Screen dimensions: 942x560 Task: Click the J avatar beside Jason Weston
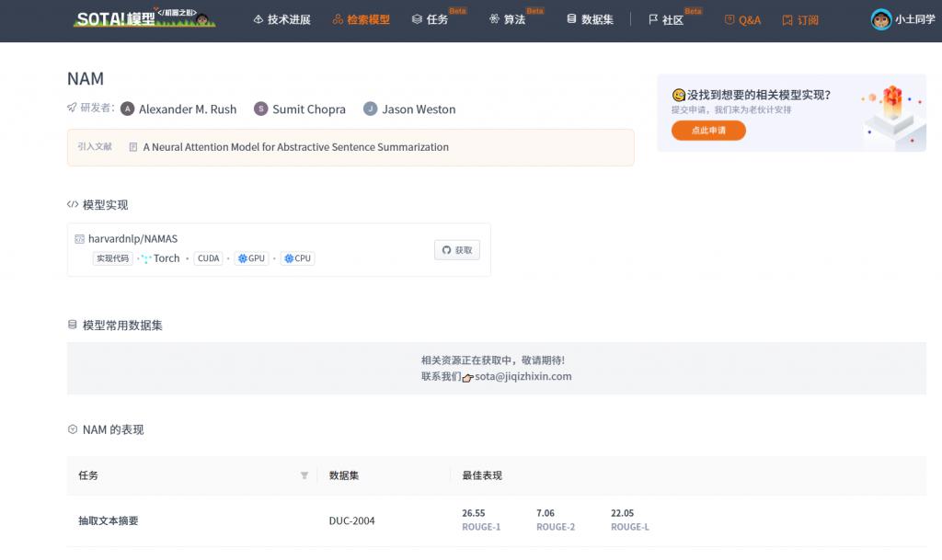(x=371, y=109)
